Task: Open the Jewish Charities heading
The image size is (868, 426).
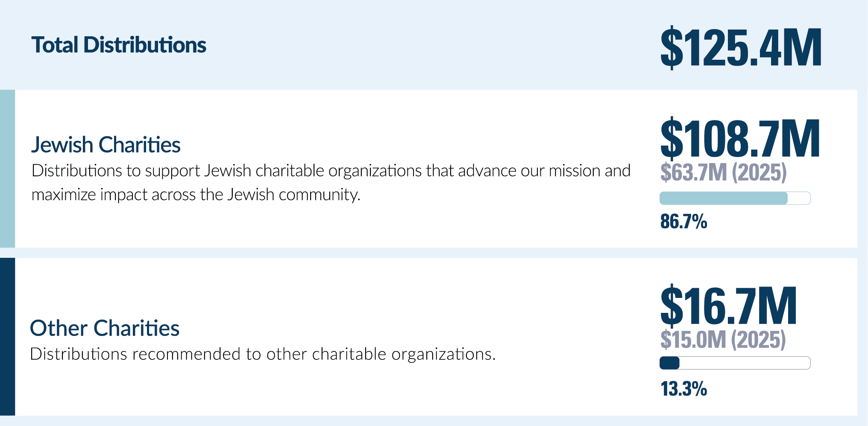Action: coord(106,145)
